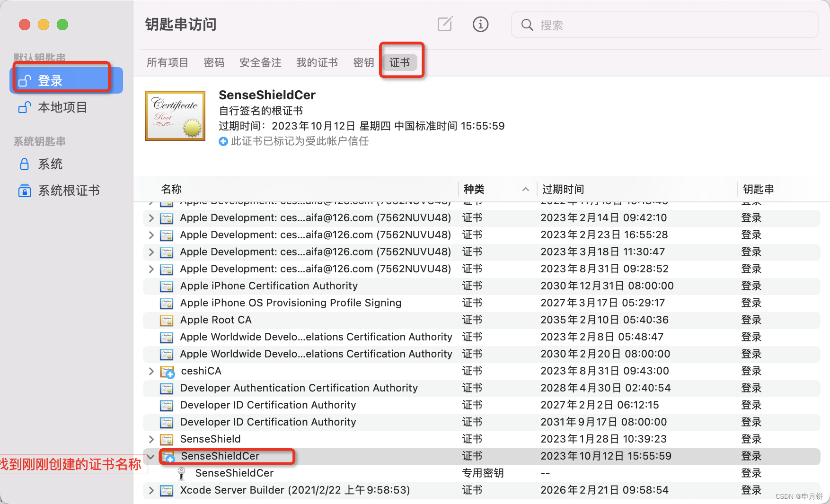Screen dimensions: 830x504
Task: Click the icon next to 系统根证书
Action: [x=25, y=191]
